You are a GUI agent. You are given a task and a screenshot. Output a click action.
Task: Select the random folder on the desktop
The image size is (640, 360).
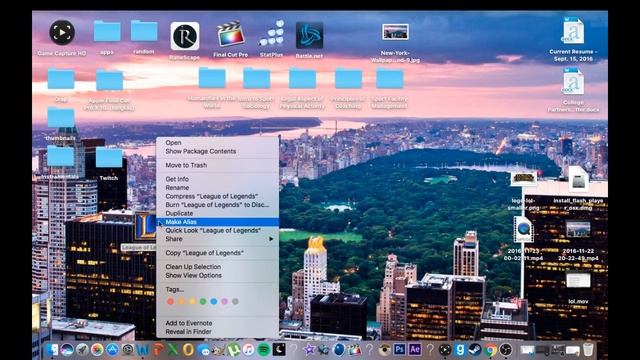coord(144,31)
